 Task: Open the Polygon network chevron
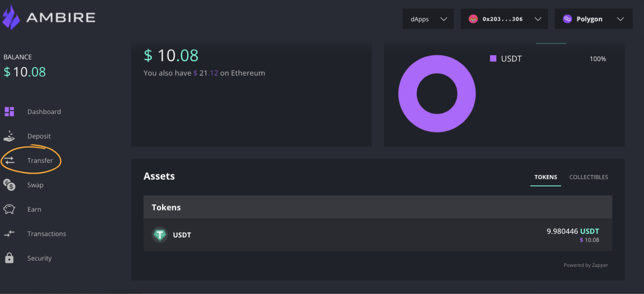click(x=620, y=19)
